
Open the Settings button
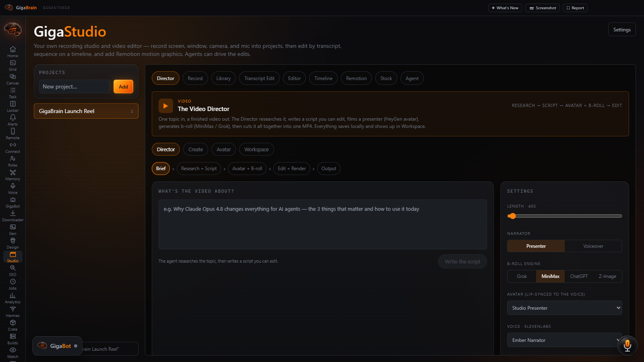(x=622, y=30)
